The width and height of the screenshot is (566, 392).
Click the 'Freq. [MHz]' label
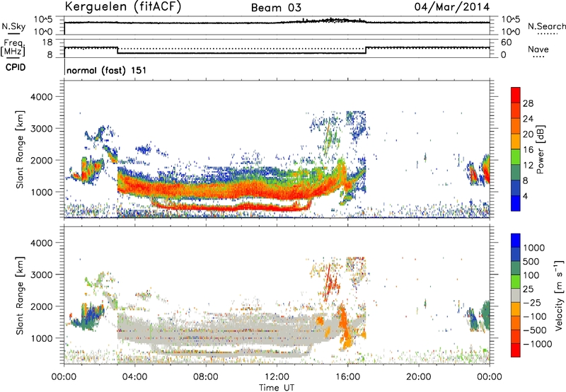[x=13, y=48]
